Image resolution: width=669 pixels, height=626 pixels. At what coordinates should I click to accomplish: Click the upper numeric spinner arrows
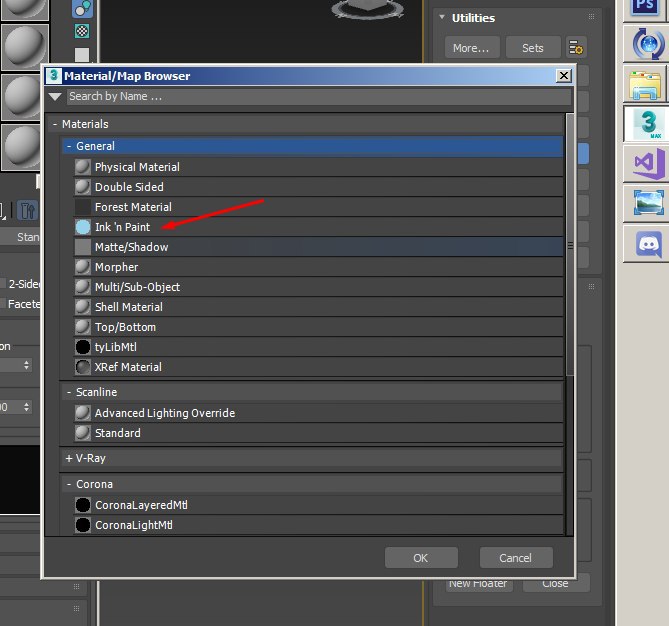tap(26, 365)
